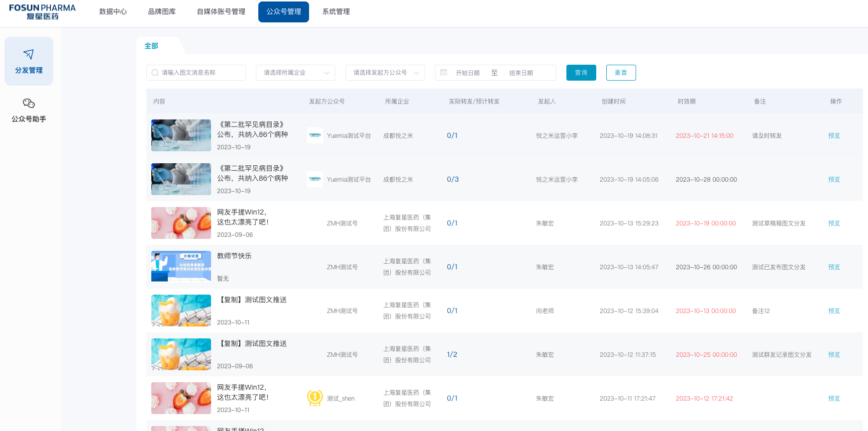Click 查询 search button

coord(581,73)
